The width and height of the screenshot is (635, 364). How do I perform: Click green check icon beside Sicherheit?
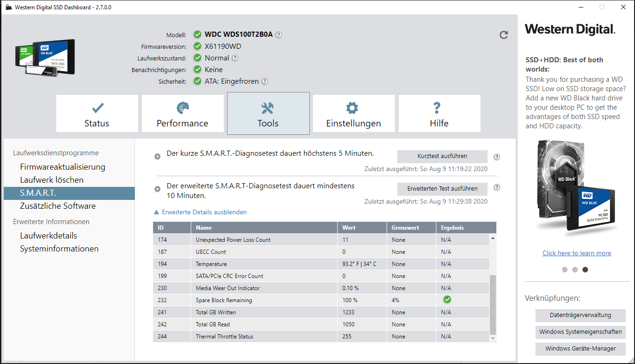198,81
